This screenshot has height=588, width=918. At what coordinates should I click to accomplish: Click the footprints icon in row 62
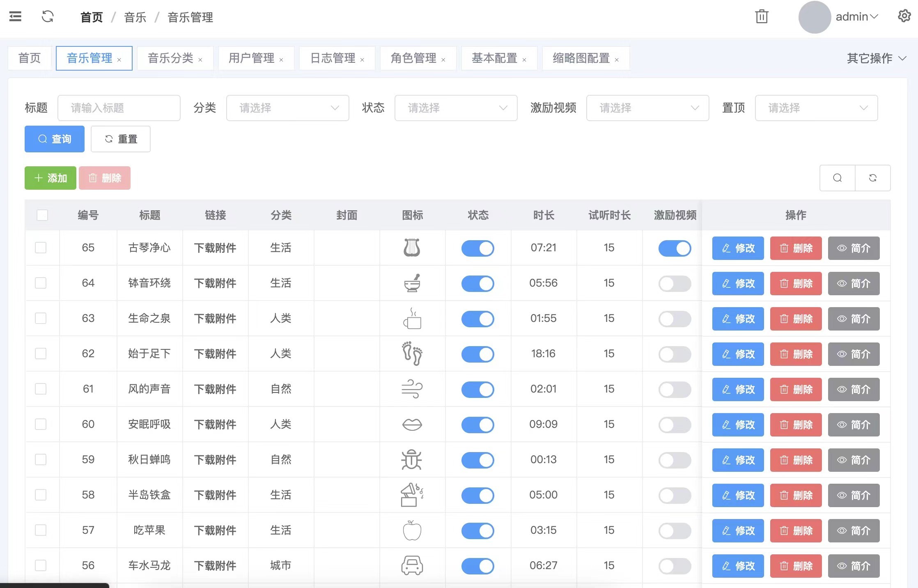coord(412,354)
